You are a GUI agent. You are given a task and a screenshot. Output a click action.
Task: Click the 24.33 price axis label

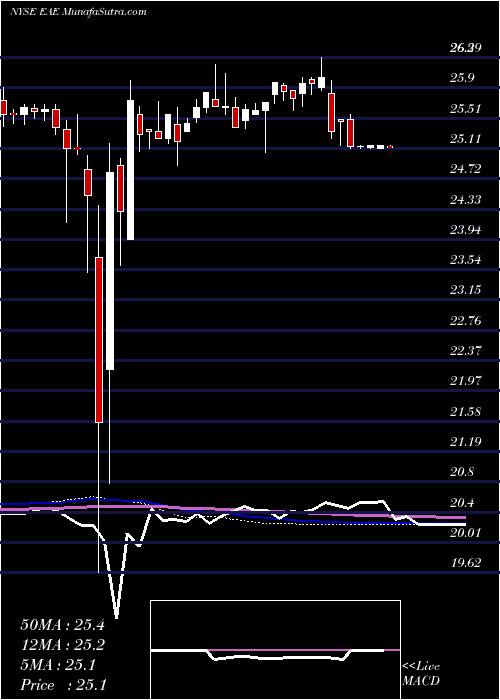[x=465, y=199]
